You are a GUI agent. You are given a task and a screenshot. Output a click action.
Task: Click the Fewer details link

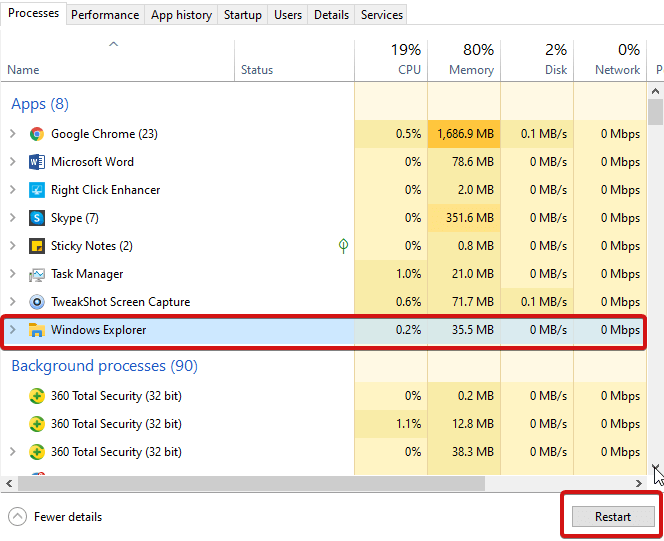pyautogui.click(x=68, y=517)
